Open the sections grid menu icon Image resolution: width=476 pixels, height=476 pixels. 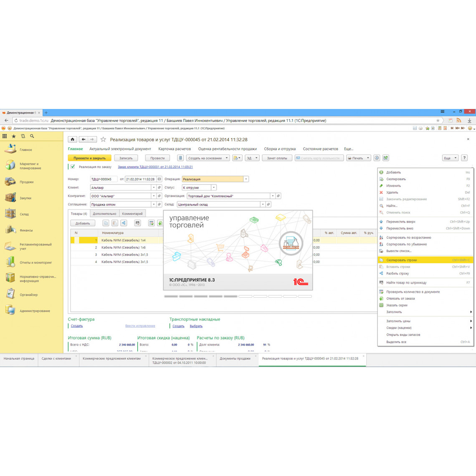5,136
